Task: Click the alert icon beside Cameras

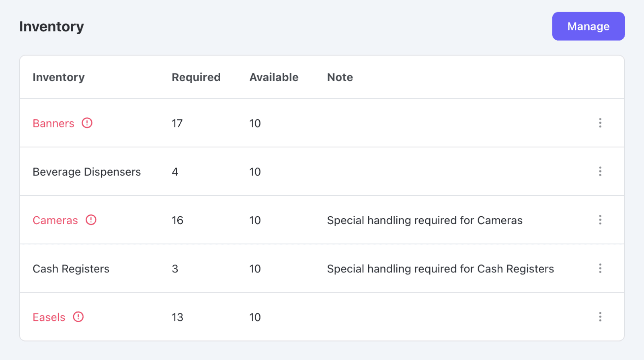Action: click(x=91, y=220)
